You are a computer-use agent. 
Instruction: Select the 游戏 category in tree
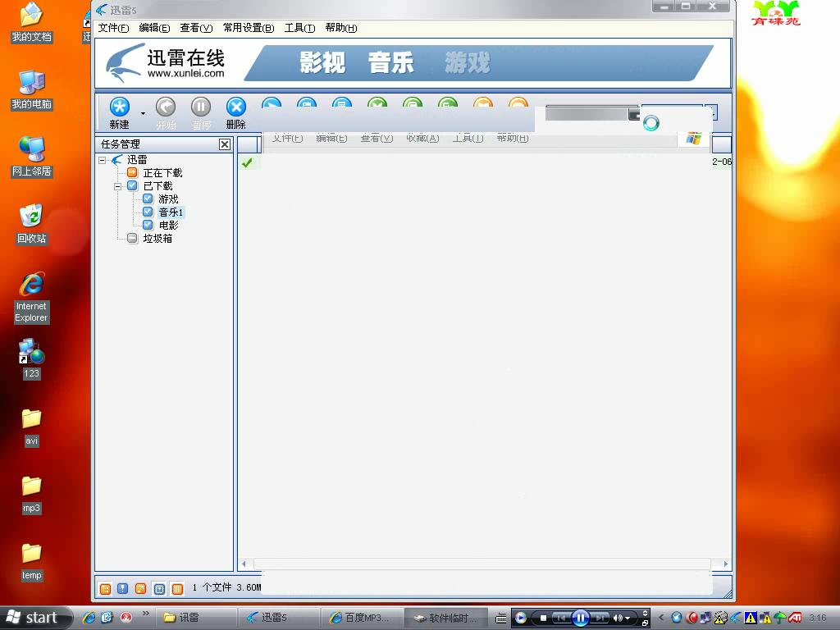(168, 199)
